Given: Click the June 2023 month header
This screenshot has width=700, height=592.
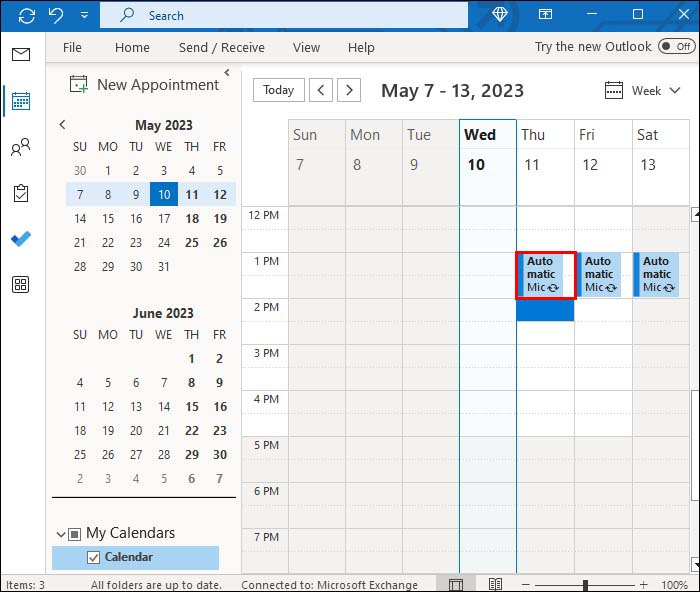Looking at the screenshot, I should 163,313.
